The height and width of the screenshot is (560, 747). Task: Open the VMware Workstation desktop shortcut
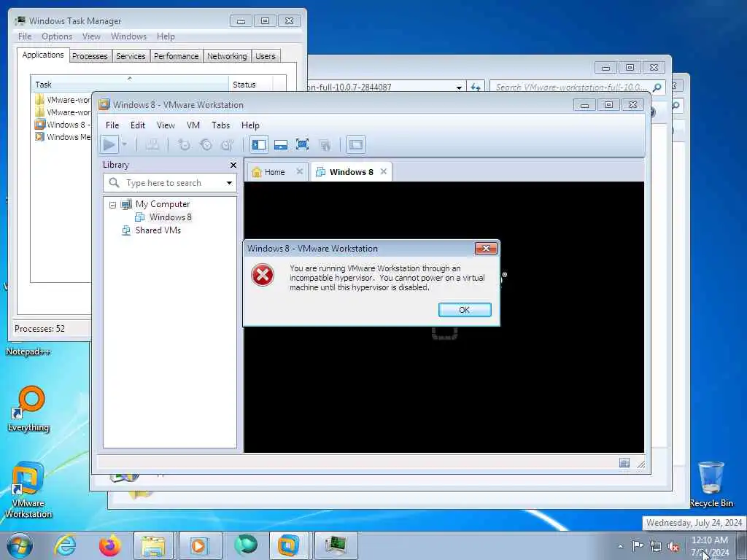point(28,490)
